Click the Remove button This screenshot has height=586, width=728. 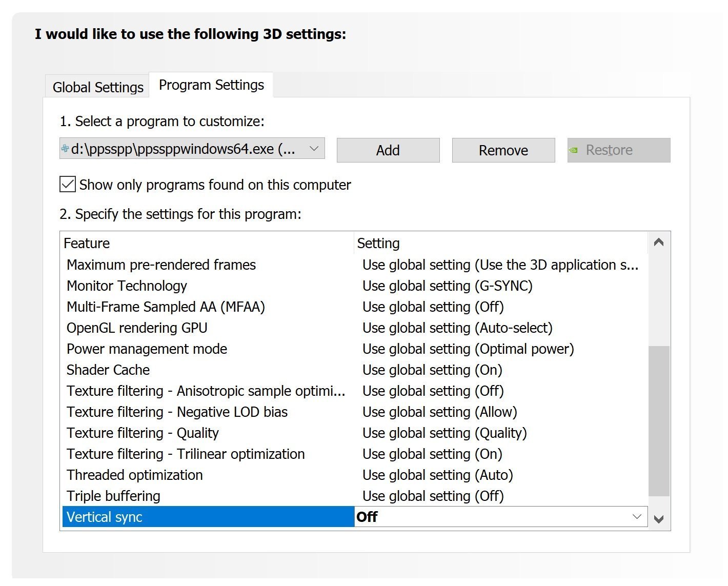(503, 150)
